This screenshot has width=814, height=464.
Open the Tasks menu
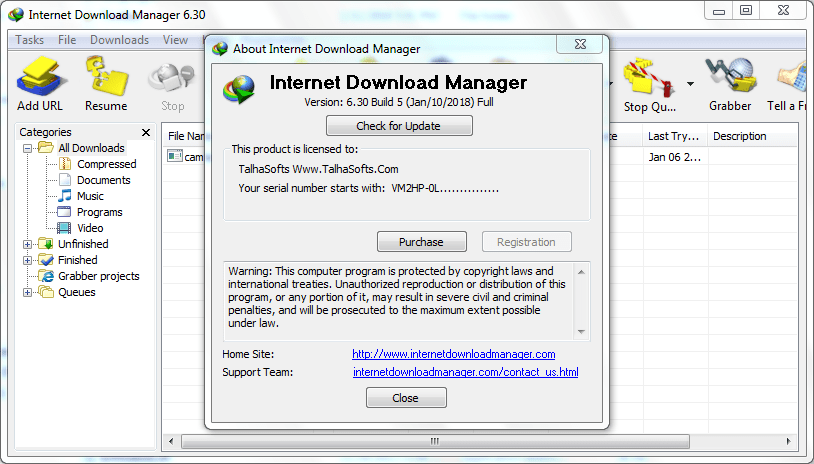click(x=30, y=40)
